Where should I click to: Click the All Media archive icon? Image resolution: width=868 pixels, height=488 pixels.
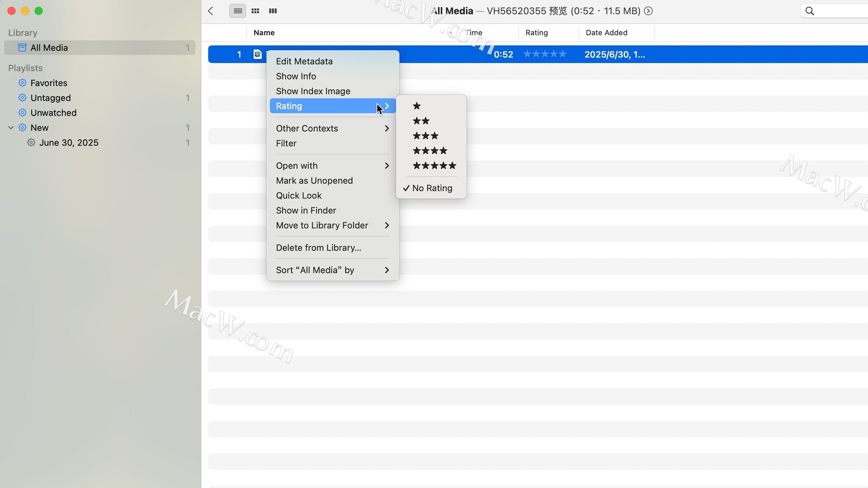22,47
